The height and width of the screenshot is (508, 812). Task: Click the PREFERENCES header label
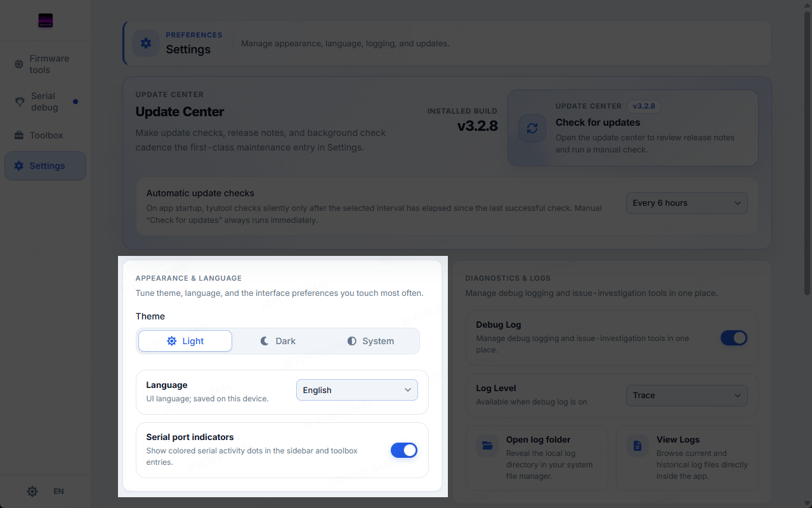click(x=194, y=35)
